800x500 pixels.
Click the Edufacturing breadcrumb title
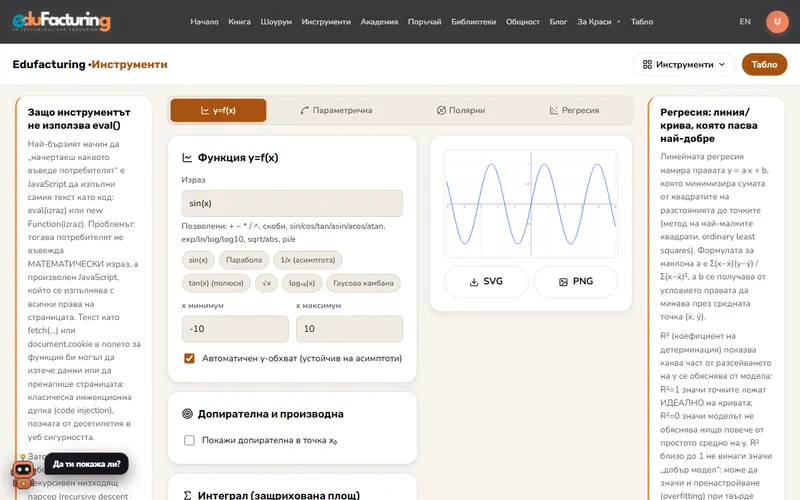49,64
